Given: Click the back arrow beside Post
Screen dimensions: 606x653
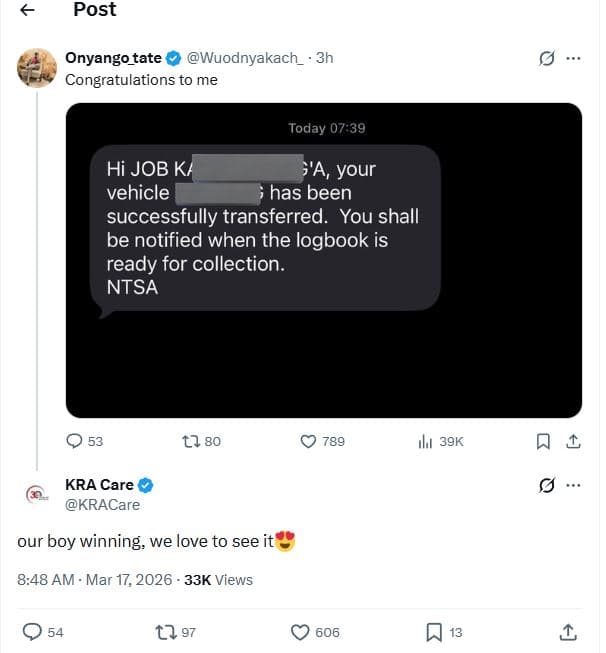Looking at the screenshot, I should [x=28, y=10].
